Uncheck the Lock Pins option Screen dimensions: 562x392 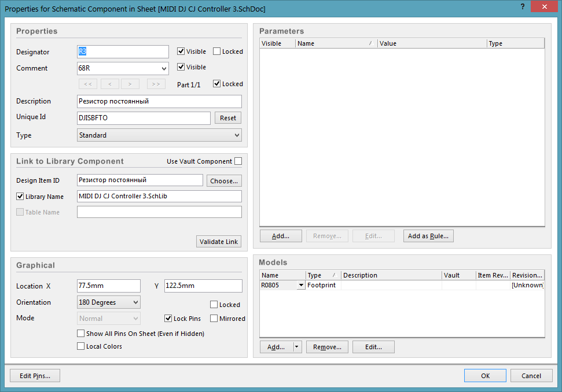pos(168,319)
